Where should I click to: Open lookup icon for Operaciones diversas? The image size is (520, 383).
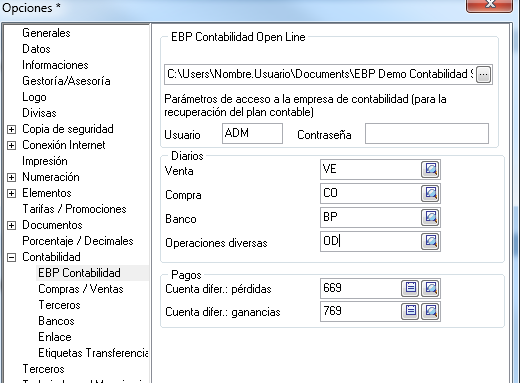(430, 241)
